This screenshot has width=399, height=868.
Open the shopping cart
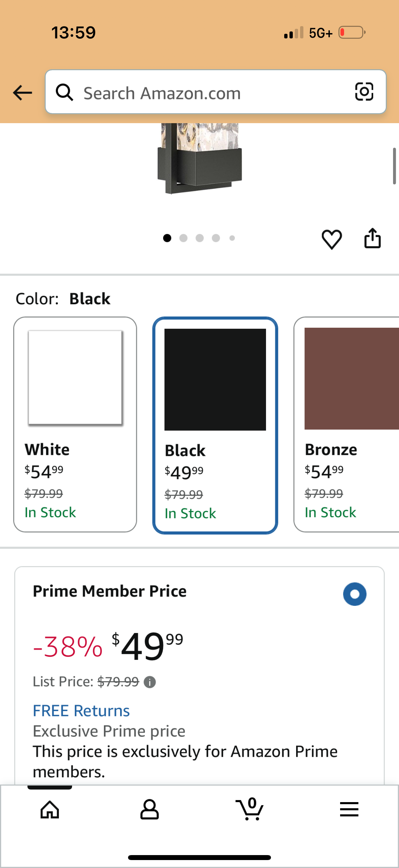coord(249,809)
